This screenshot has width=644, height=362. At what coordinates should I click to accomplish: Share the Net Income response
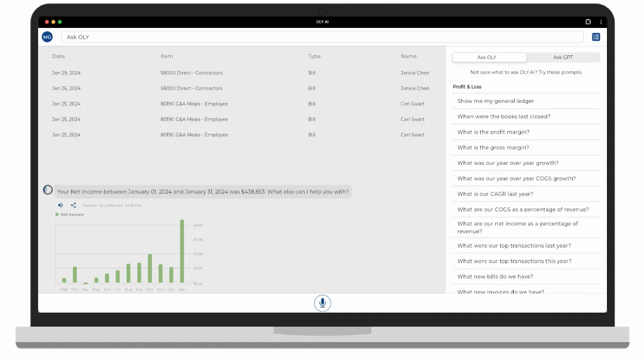(x=74, y=205)
